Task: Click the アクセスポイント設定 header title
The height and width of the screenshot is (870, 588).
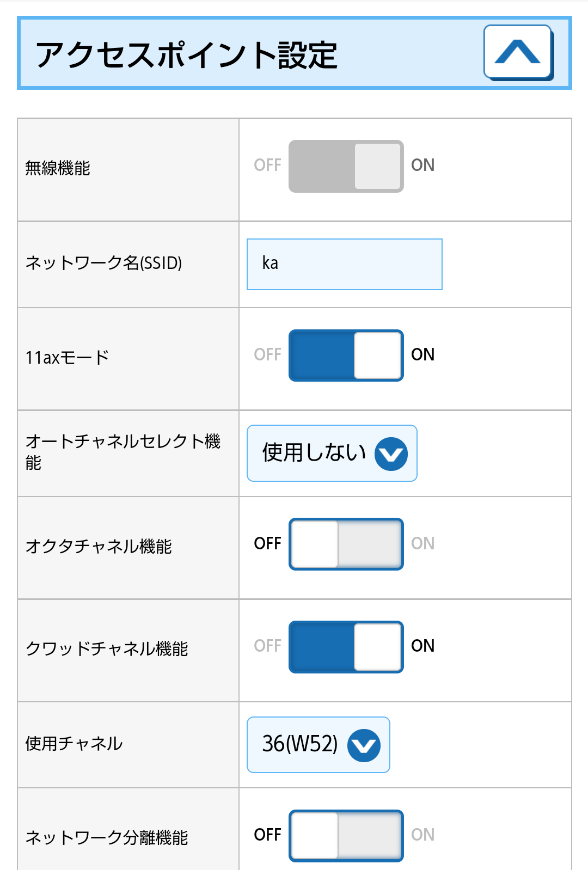Action: [187, 55]
